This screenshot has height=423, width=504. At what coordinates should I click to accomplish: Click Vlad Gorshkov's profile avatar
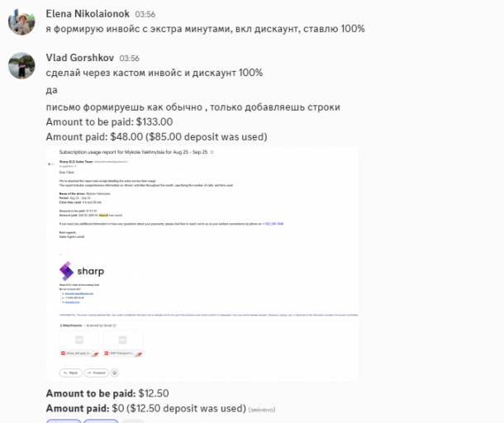pos(21,64)
